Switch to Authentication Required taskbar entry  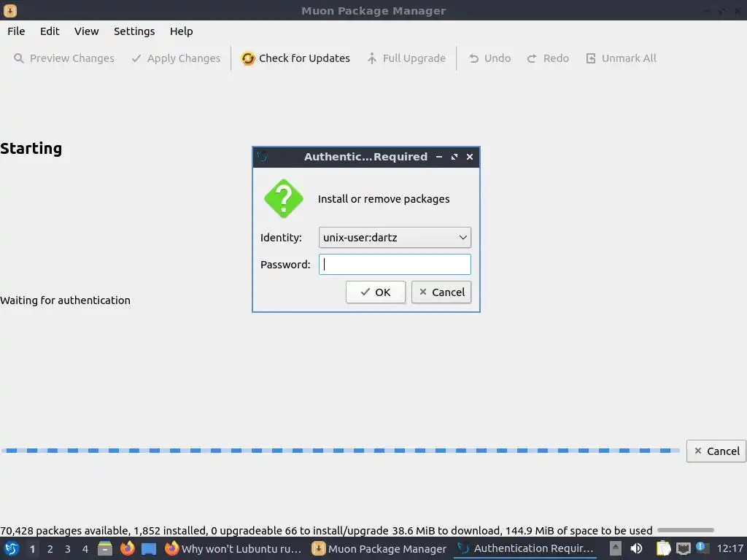coord(525,548)
